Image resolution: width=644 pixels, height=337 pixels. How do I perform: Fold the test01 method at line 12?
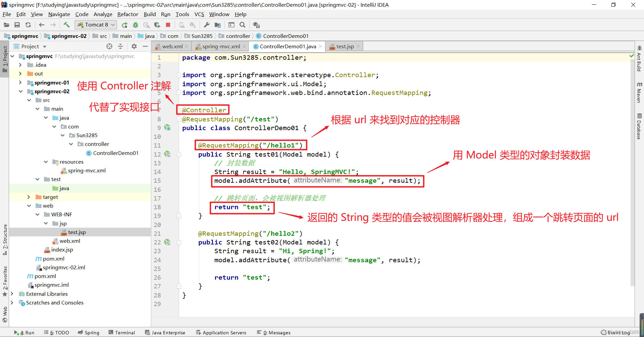(179, 154)
